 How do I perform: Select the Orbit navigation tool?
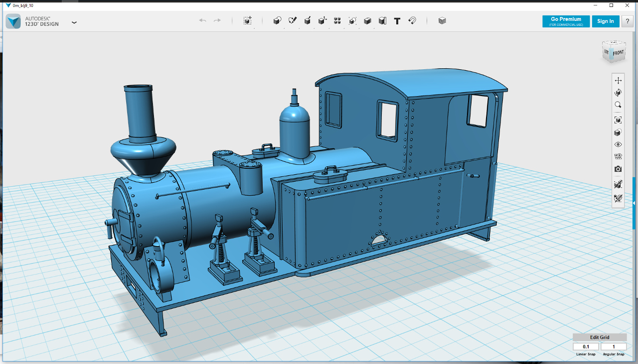618,93
